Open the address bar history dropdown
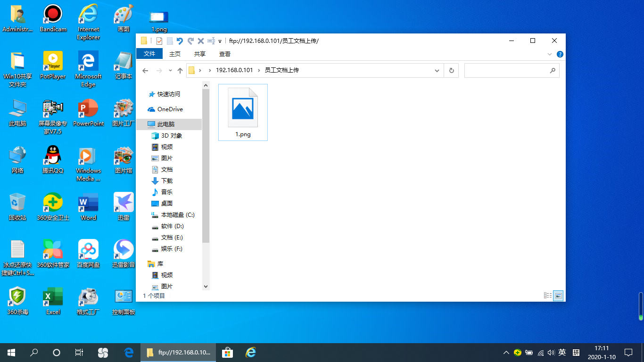Viewport: 644px width, 362px height. point(437,71)
